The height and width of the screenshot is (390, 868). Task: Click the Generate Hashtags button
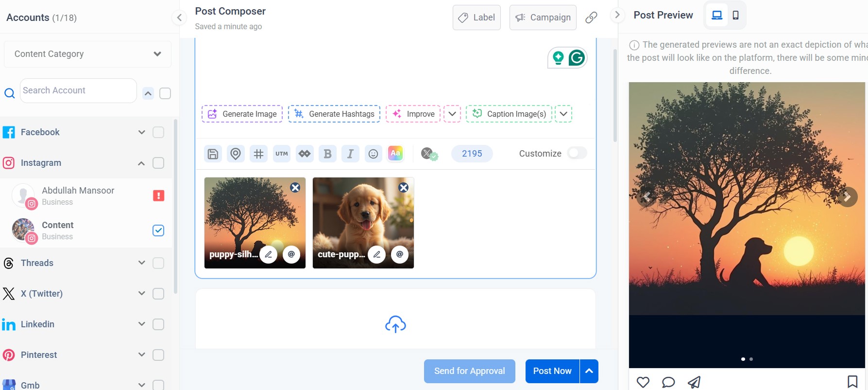(334, 114)
